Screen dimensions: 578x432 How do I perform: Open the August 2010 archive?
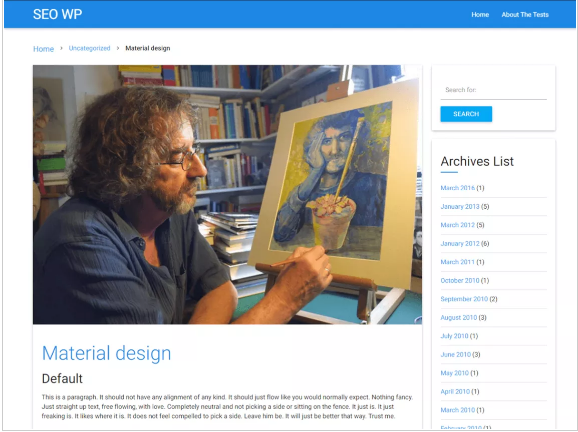click(x=459, y=317)
